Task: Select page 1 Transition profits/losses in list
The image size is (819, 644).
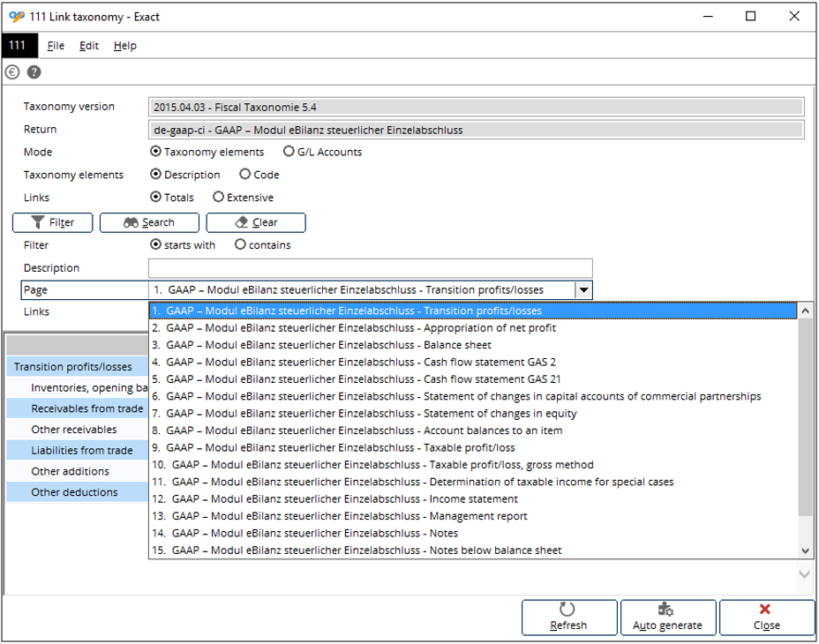Action: [473, 311]
